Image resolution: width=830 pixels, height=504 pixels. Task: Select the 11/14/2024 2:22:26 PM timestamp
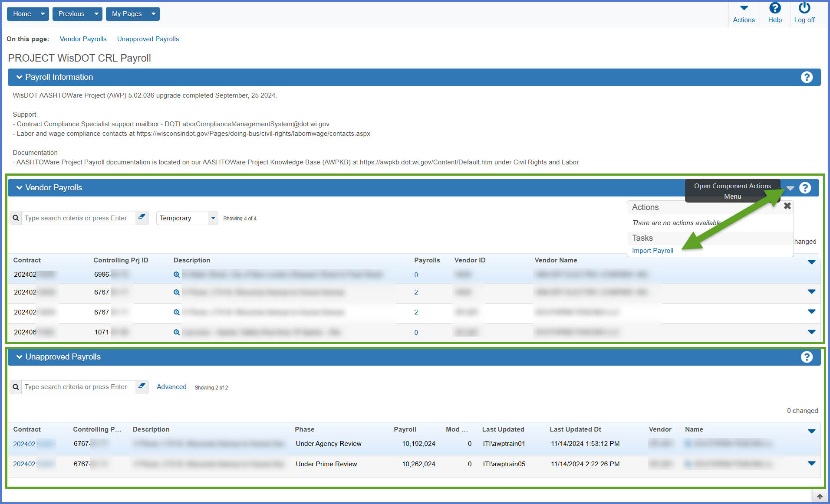tap(585, 464)
